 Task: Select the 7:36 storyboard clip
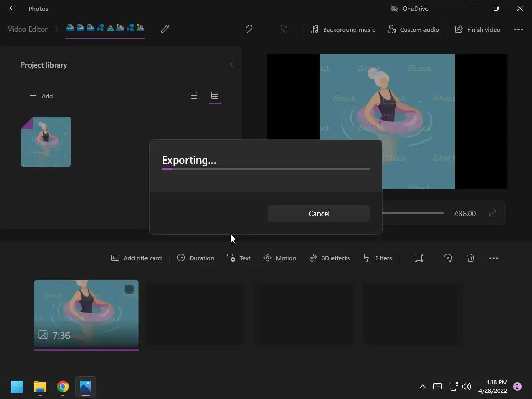tap(86, 313)
